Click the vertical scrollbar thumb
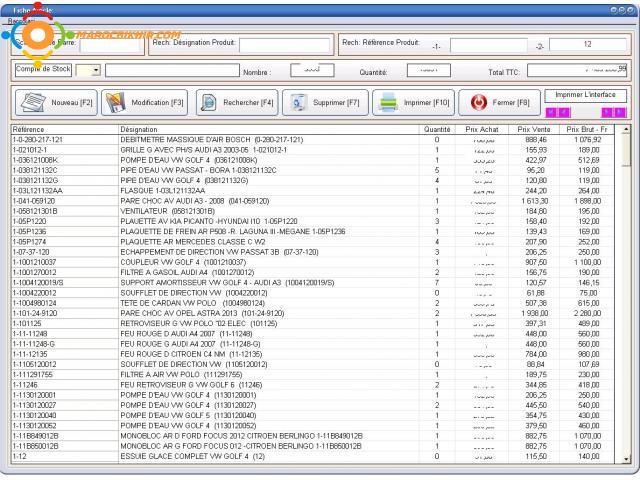640x480 pixels. tap(626, 150)
